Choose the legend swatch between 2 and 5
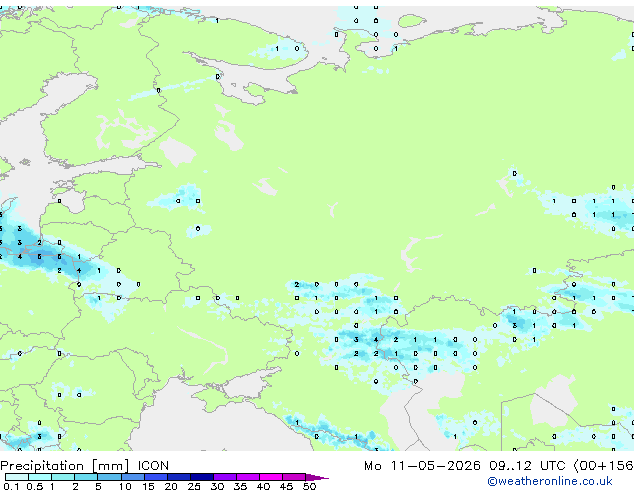 point(86,477)
